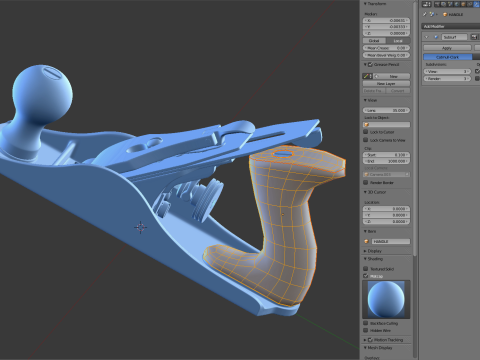Enable the Grease Pencil panel checkbox

[x=370, y=65]
